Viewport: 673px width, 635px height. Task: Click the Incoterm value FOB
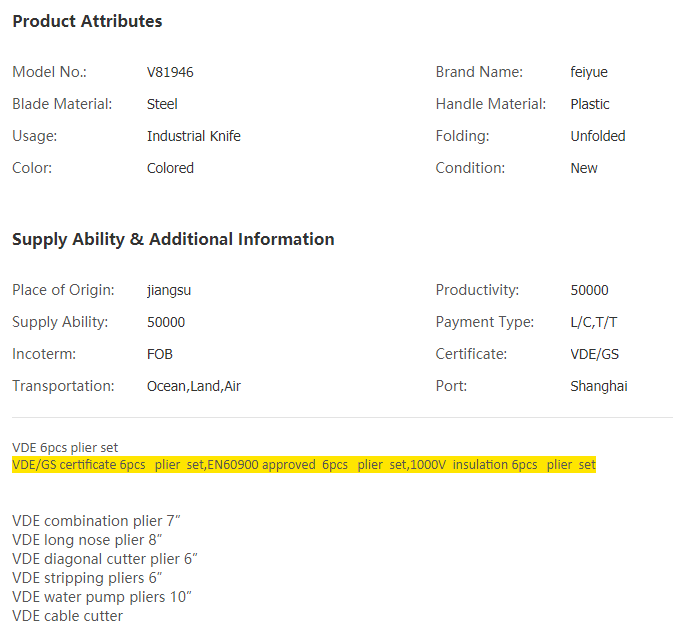pyautogui.click(x=160, y=354)
